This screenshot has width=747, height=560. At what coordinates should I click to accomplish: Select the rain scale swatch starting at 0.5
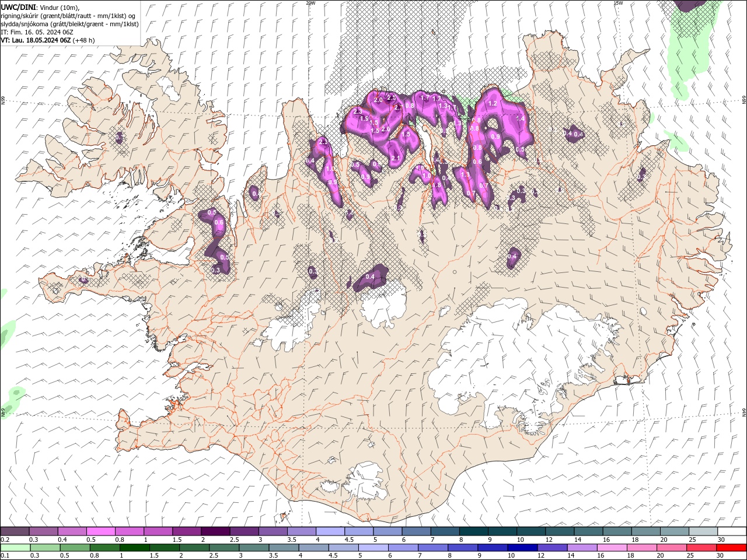(x=75, y=548)
